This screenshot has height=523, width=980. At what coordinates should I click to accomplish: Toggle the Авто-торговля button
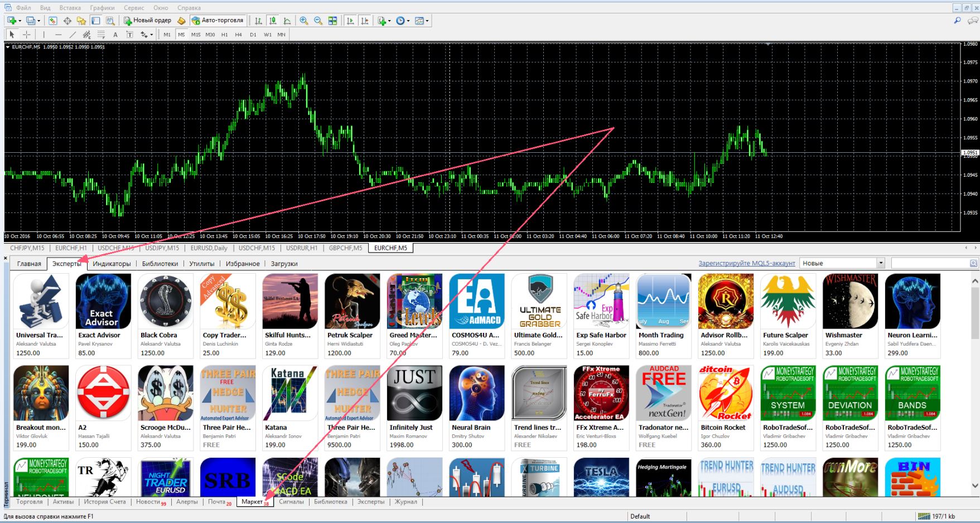coord(218,21)
